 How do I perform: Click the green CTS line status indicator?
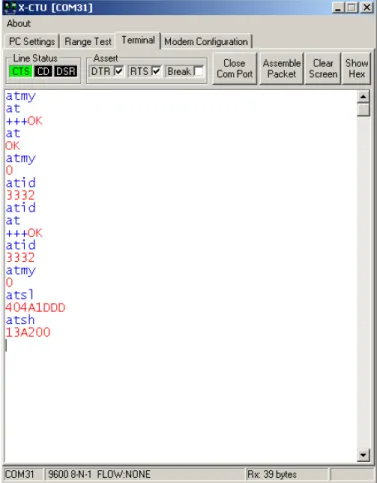(x=21, y=71)
